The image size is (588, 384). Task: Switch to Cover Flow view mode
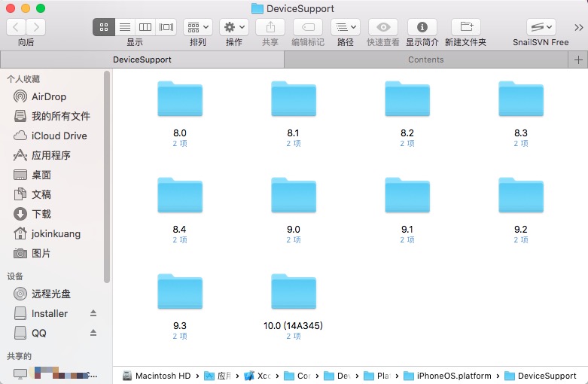coord(166,27)
